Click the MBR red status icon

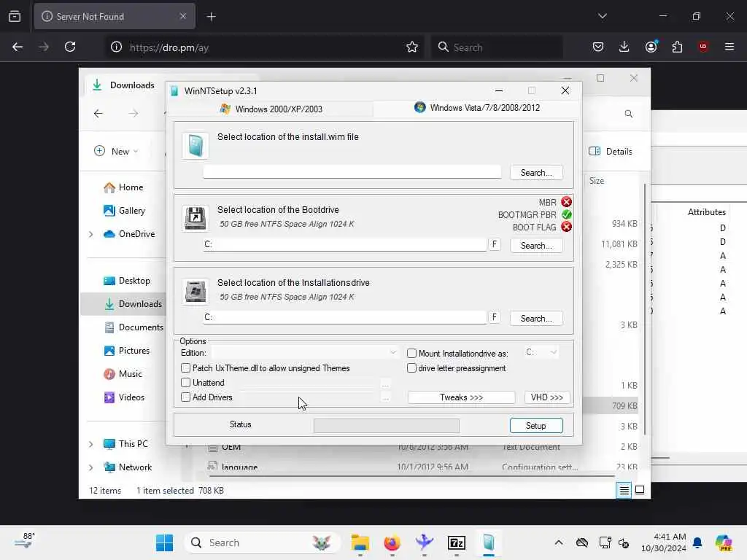(x=566, y=202)
